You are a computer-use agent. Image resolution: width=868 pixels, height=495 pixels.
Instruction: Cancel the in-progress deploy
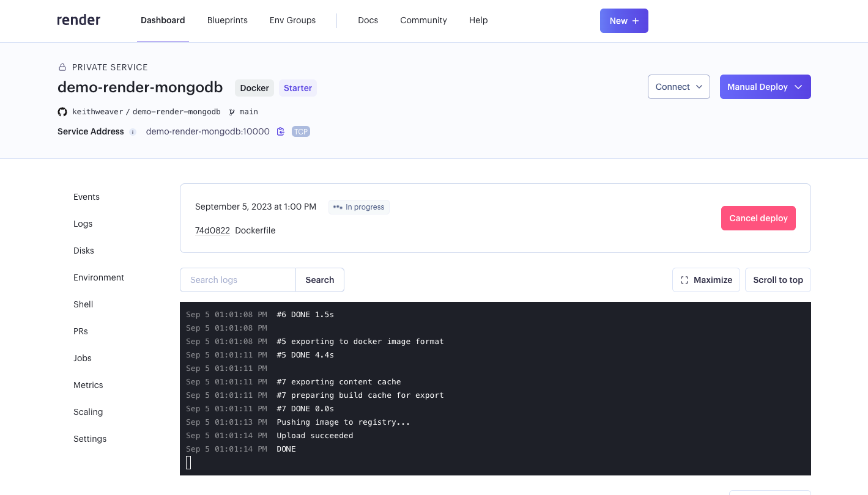coord(758,218)
